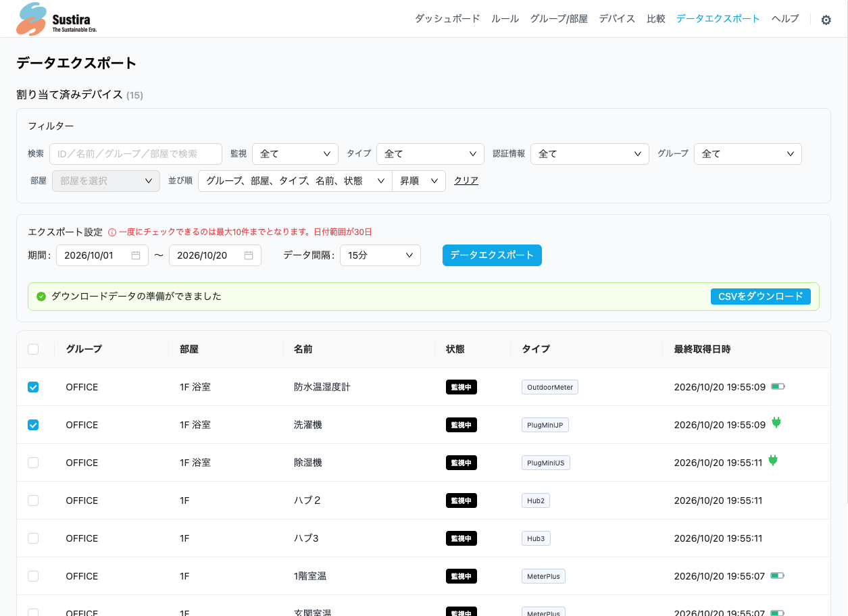Click Hub2 type tag
This screenshot has height=616, width=848.
[x=536, y=500]
